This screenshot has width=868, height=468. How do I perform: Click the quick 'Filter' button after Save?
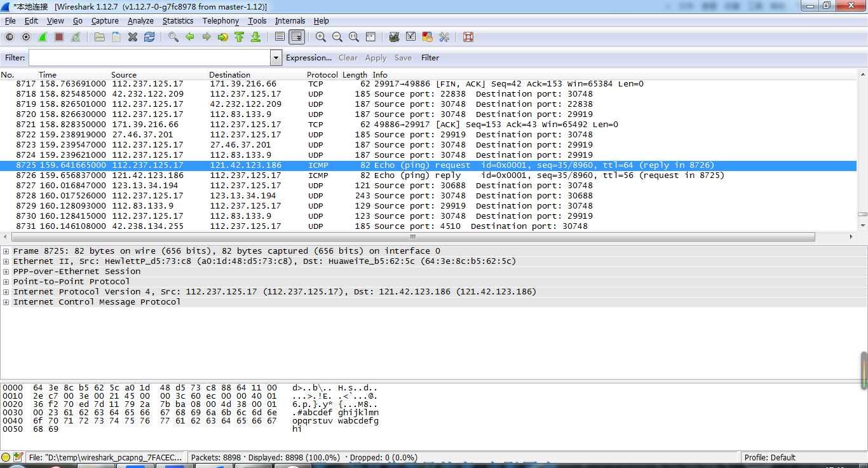click(x=430, y=58)
